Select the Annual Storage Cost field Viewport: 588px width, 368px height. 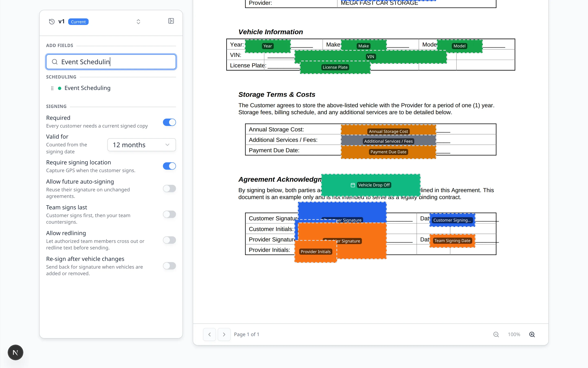tap(388, 130)
